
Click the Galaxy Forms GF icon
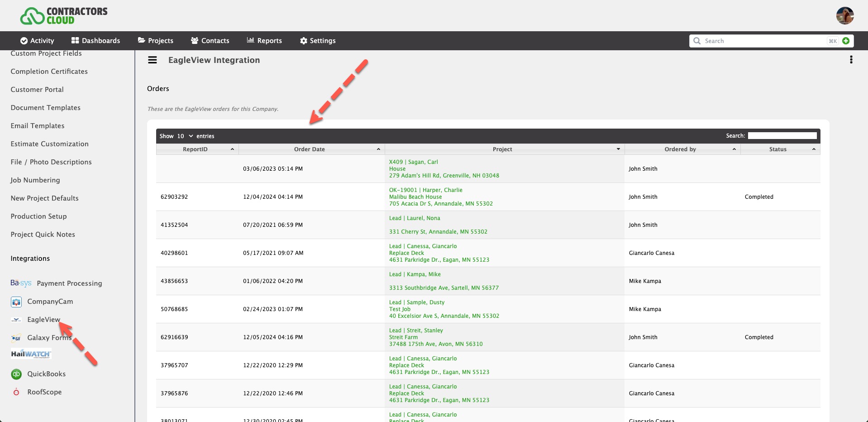(16, 338)
